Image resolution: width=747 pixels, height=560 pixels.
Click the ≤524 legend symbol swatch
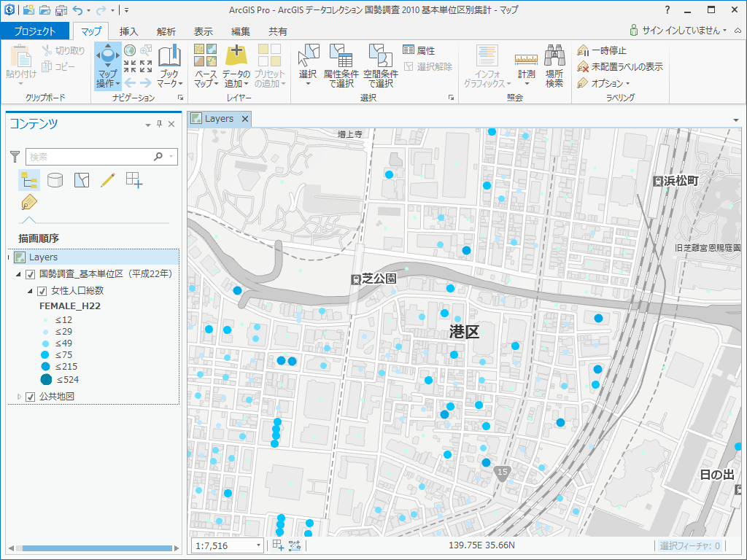(47, 379)
